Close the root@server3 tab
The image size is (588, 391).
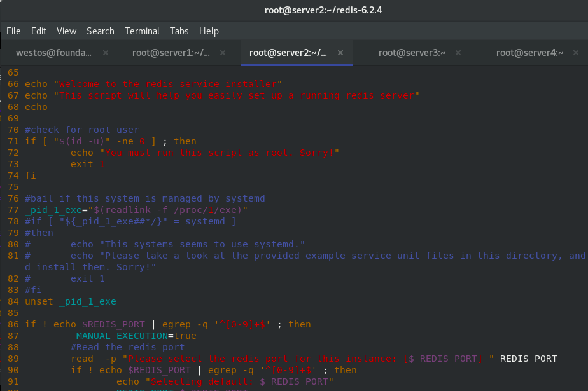click(x=458, y=53)
